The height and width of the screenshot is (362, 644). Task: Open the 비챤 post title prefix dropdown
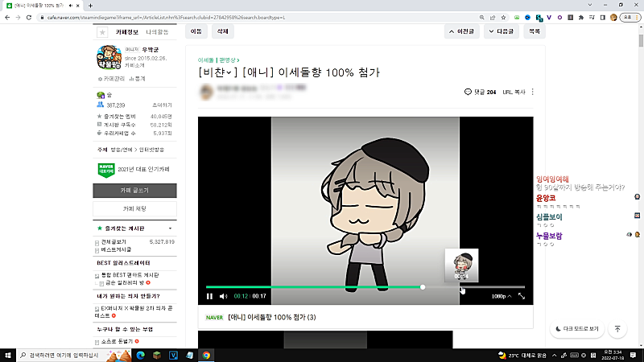click(x=217, y=72)
